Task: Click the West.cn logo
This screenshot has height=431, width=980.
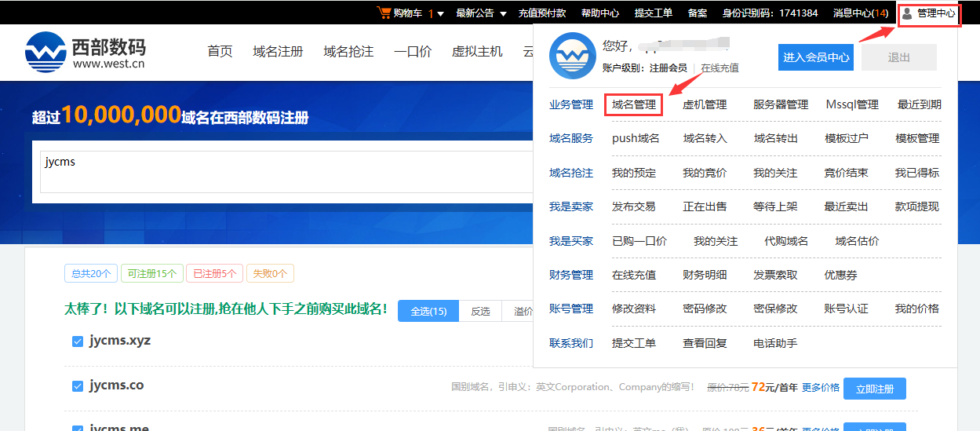Action: (x=85, y=52)
